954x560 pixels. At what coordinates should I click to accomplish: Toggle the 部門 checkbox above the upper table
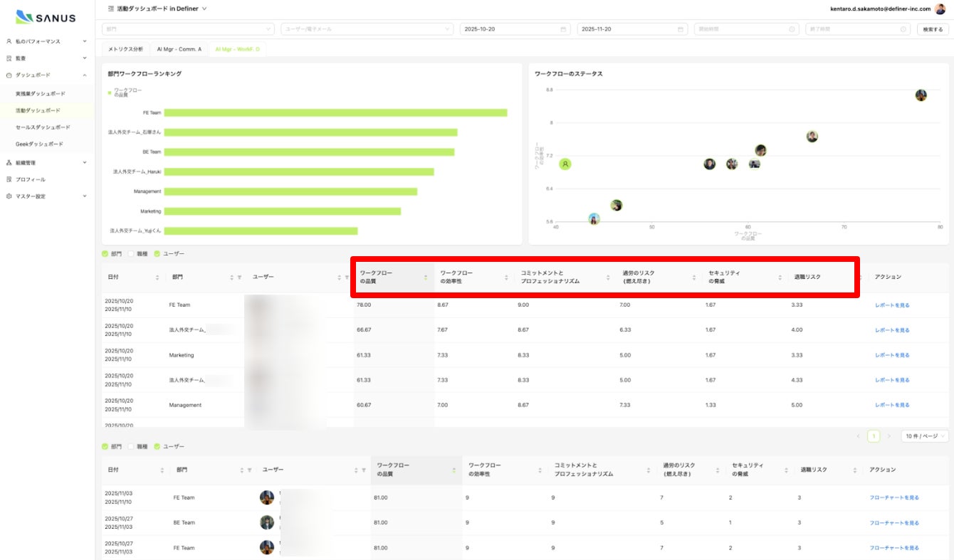tap(105, 253)
